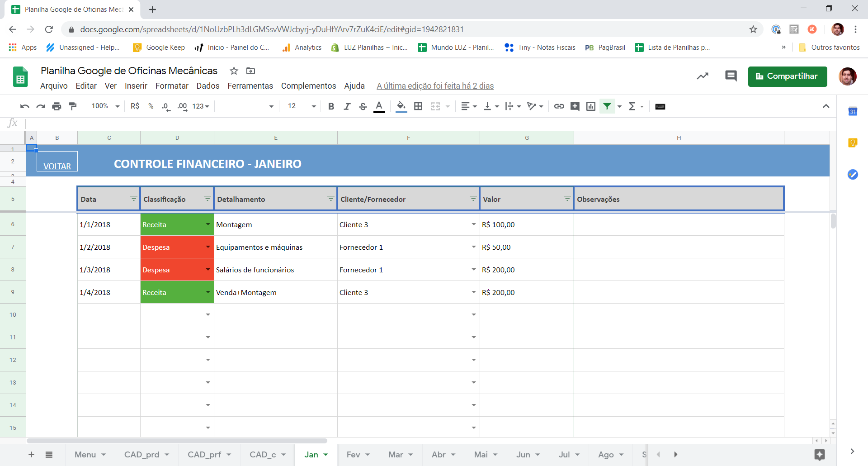
Task: Click the borders icon in toolbar
Action: 418,106
